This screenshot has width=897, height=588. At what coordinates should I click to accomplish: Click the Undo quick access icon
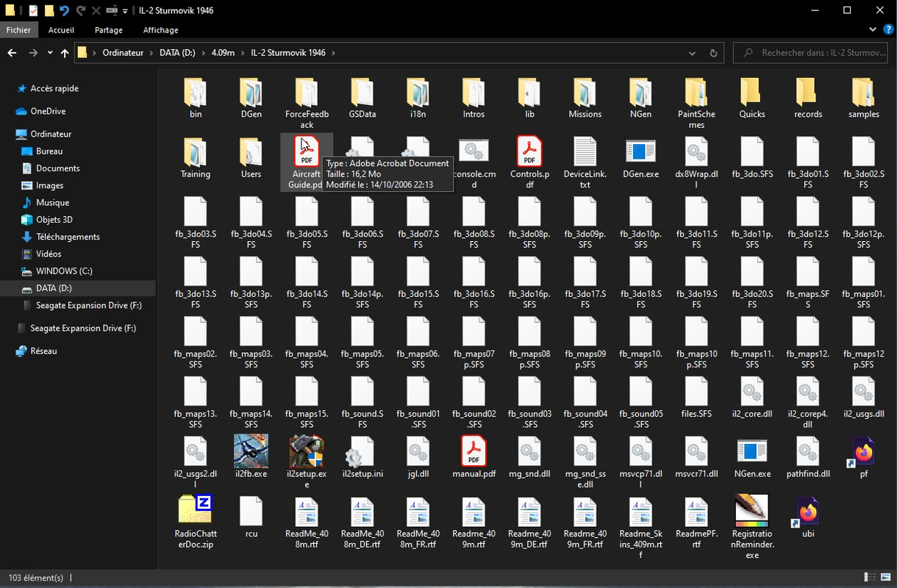point(64,11)
